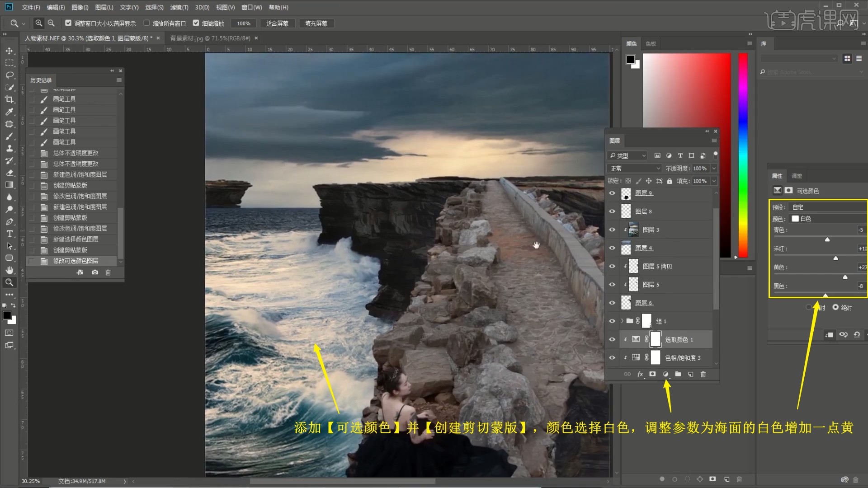Click the create new group folder icon
This screenshot has width=868, height=488.
678,374
